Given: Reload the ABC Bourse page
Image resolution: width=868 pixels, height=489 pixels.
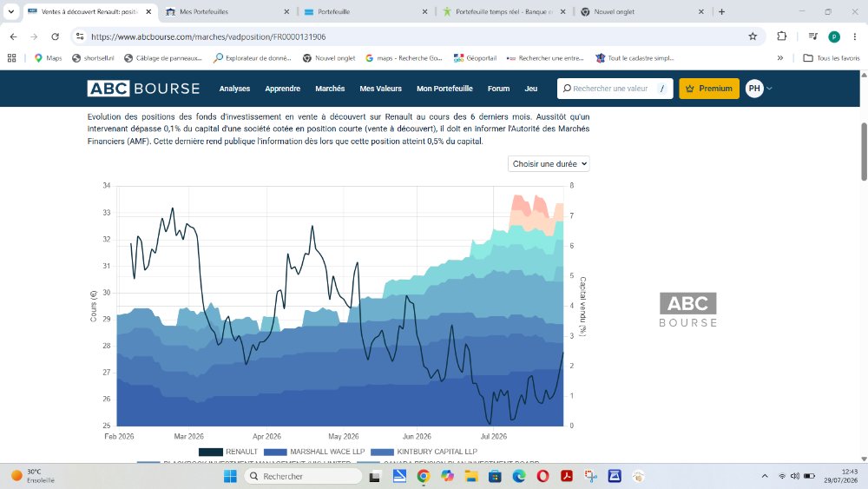Looking at the screenshot, I should pos(55,36).
